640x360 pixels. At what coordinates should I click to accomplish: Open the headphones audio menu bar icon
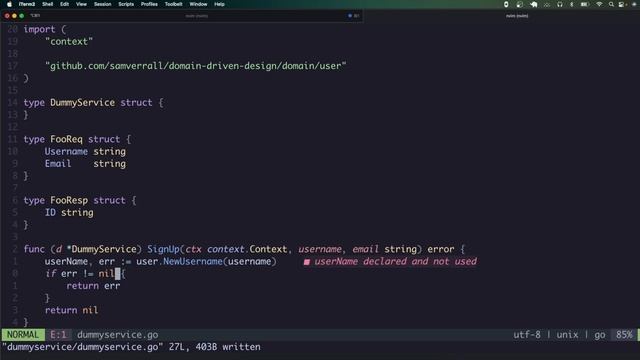tap(560, 4)
